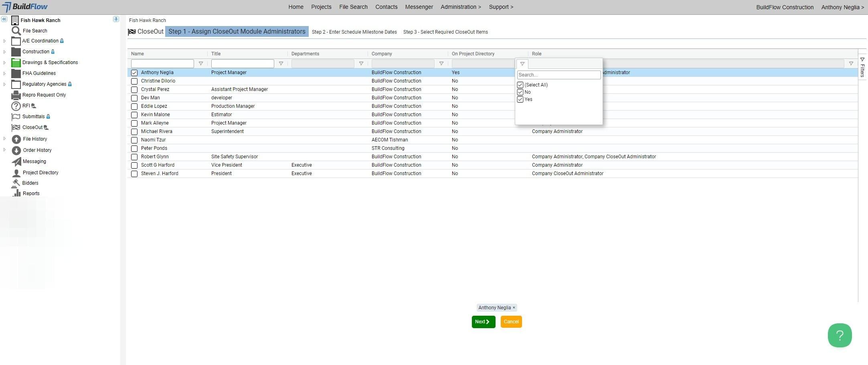Viewport: 868px width, 365px height.
Task: Switch to Step 2 - Enter Schedule Milestone Dates
Action: (x=354, y=32)
